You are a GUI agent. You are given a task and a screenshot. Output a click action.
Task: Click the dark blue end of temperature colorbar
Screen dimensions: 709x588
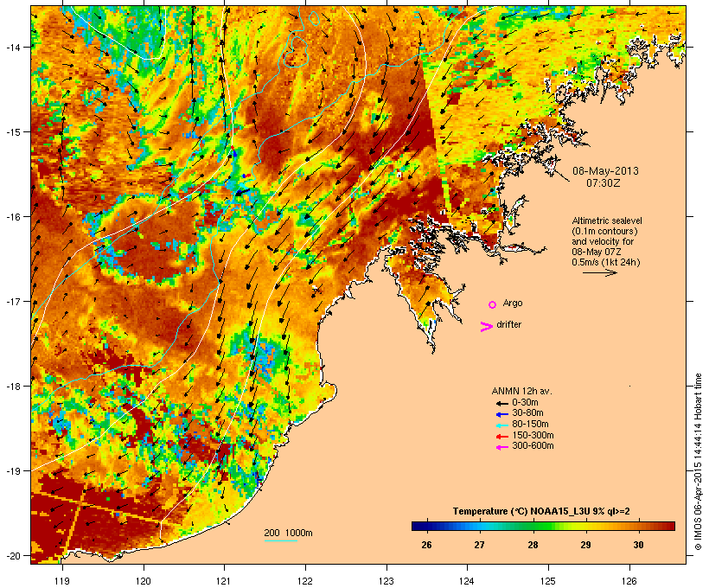coord(417,526)
